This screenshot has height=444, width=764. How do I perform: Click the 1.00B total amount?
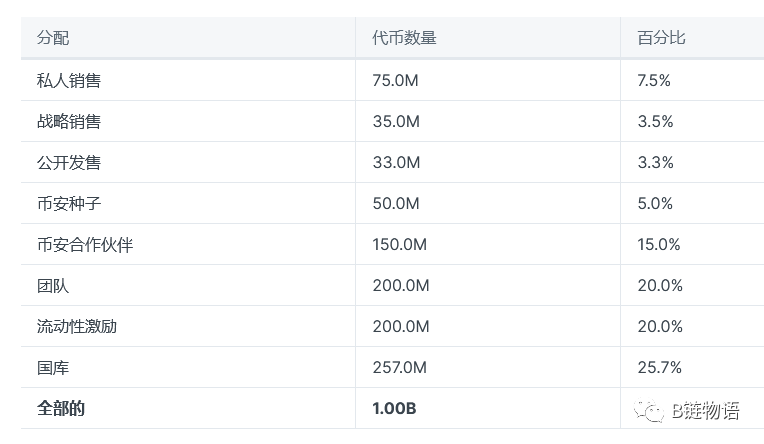394,408
